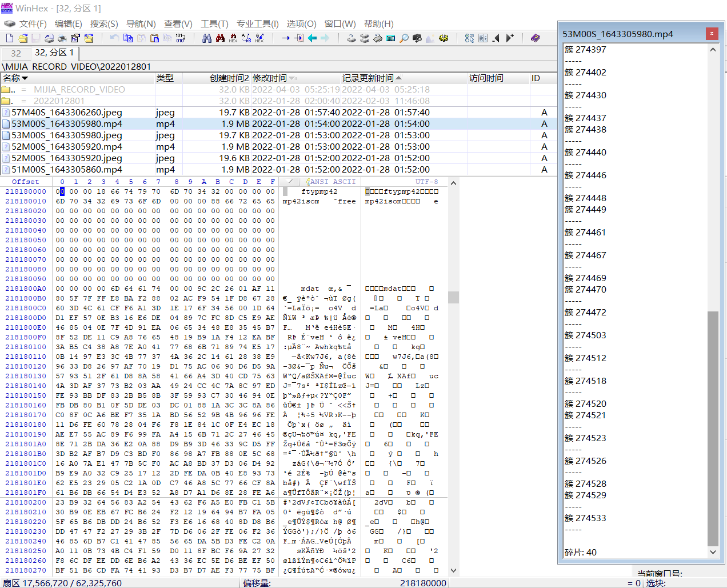This screenshot has width=727, height=588.
Task: Click the ANSI ASCII column header
Action: [x=333, y=182]
